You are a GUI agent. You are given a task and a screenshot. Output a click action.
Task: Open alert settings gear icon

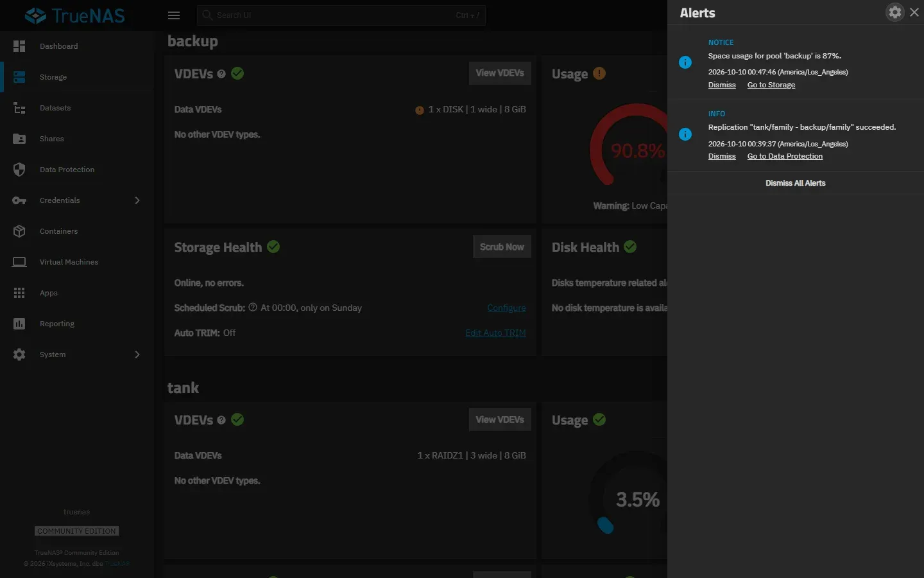coord(894,12)
